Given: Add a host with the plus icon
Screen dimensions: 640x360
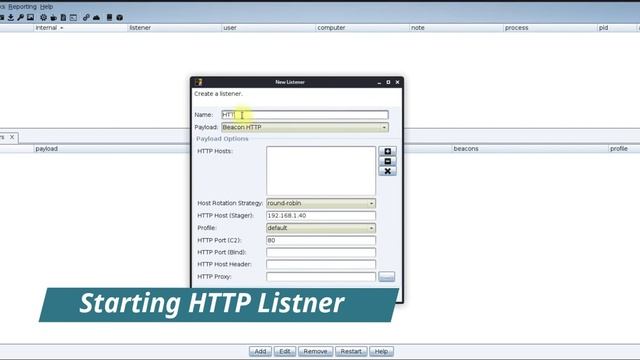Looking at the screenshot, I should 387,151.
